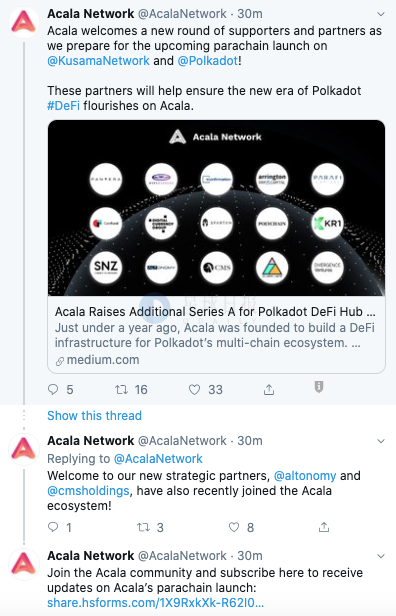
Task: Open the @KusamaNetwork mention
Action: pyautogui.click(x=98, y=61)
